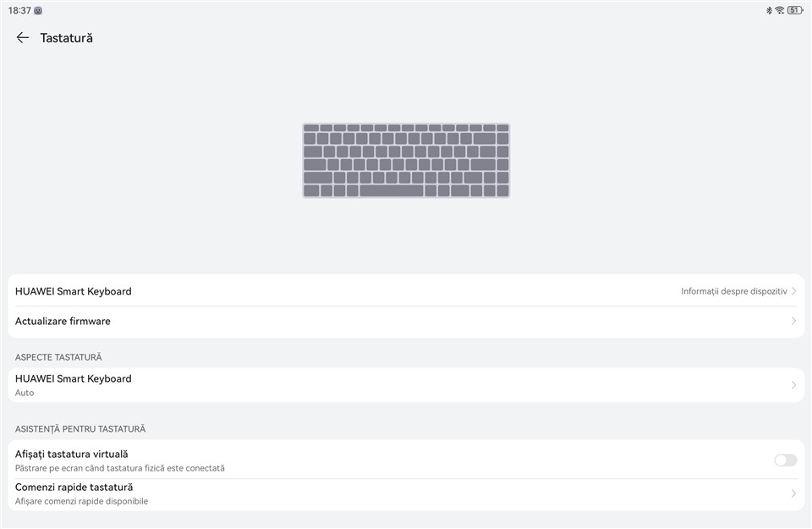Toggle the Afișați tastatura virtuală switch
Image resolution: width=812 pixels, height=529 pixels.
(x=785, y=460)
